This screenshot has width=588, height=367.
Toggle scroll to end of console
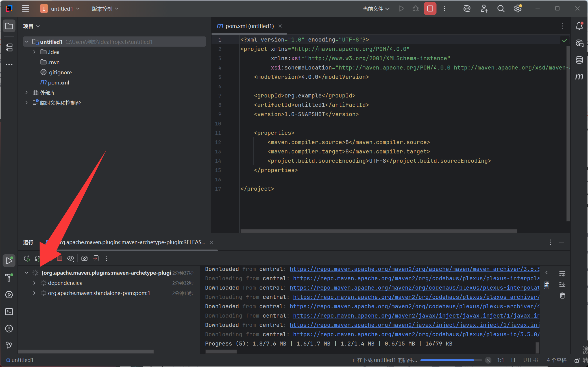(562, 285)
